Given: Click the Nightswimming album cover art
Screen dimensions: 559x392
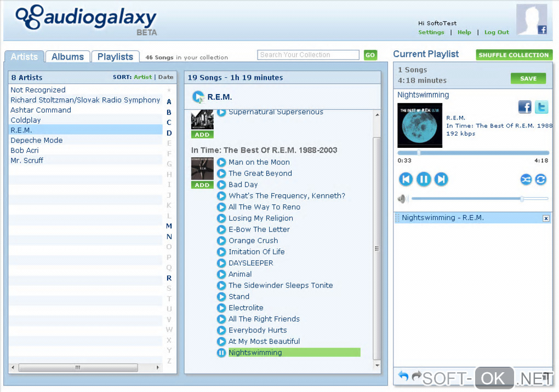Looking at the screenshot, I should tap(420, 125).
